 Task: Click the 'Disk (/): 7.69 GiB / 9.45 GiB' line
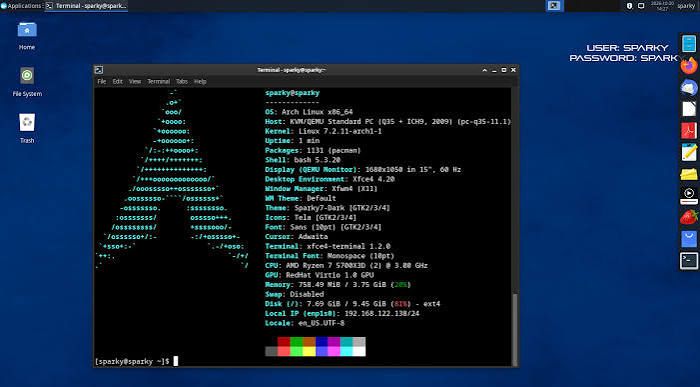click(353, 304)
